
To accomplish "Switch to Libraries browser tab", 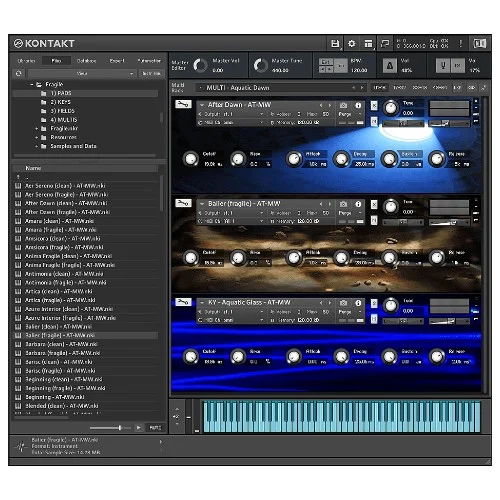I will tap(26, 61).
